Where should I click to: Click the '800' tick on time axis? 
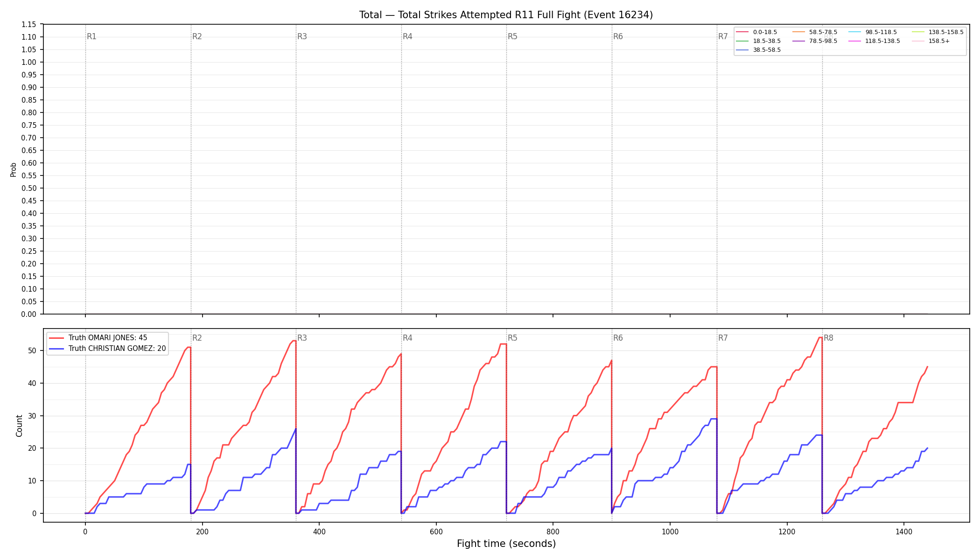point(553,532)
